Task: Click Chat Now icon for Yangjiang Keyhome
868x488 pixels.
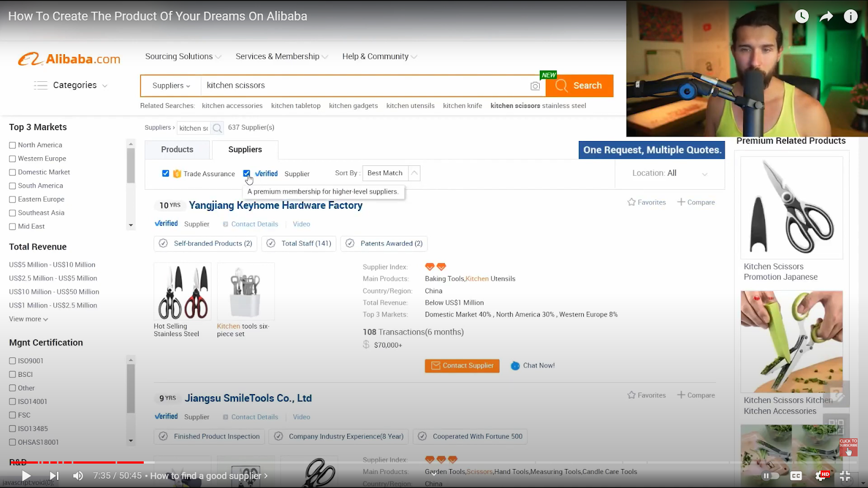Action: click(515, 366)
